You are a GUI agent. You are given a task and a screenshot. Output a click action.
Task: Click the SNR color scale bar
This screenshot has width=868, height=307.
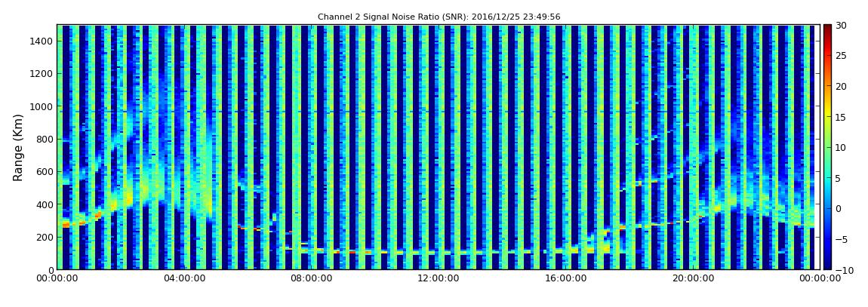(827, 147)
